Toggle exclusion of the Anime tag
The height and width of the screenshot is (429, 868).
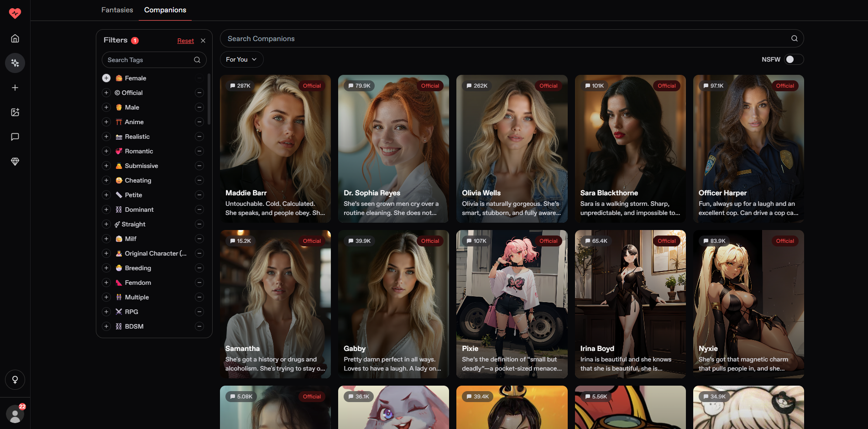point(199,122)
